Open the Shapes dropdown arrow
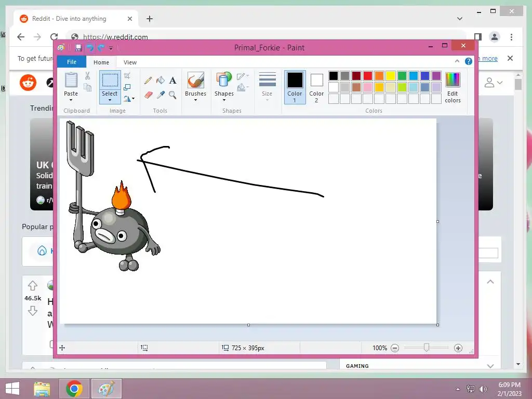Viewport: 532px width, 399px height. (x=224, y=100)
